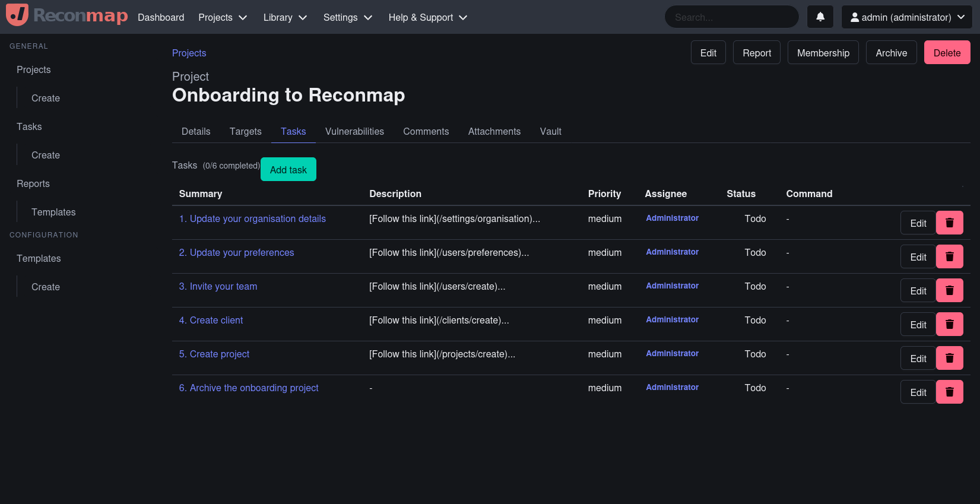Click the Summary column header
Screen dimensions: 980x504
[x=201, y=194]
